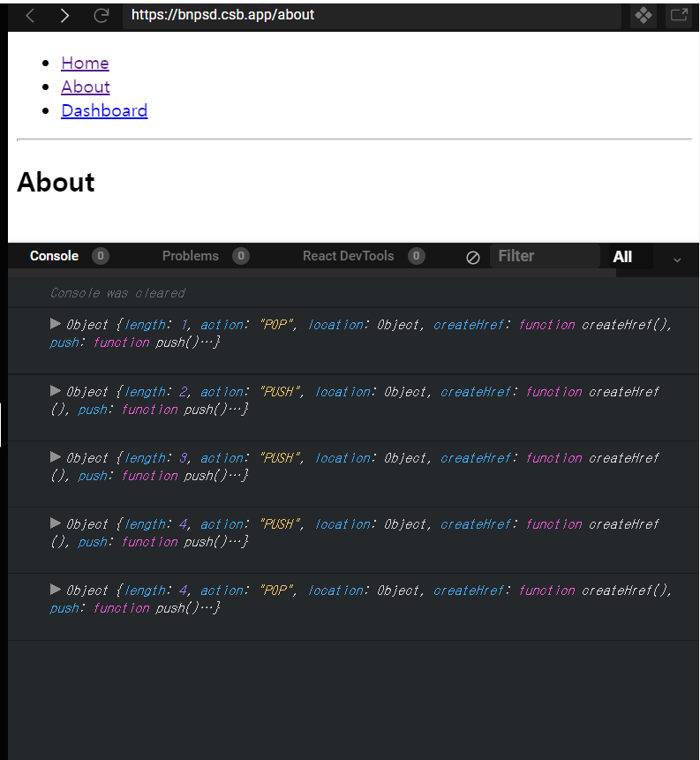Expand the PUSH Object with length 4
The height and width of the screenshot is (760, 700).
click(x=56, y=523)
